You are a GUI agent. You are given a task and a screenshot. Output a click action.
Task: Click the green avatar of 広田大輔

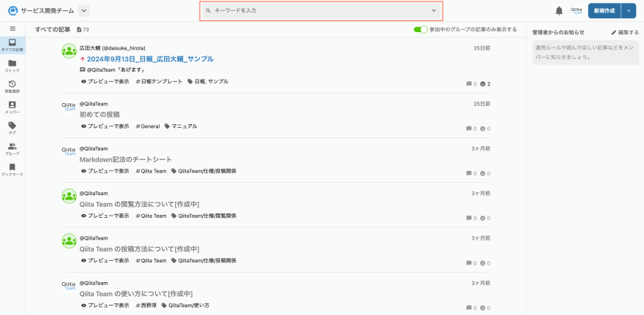point(69,51)
